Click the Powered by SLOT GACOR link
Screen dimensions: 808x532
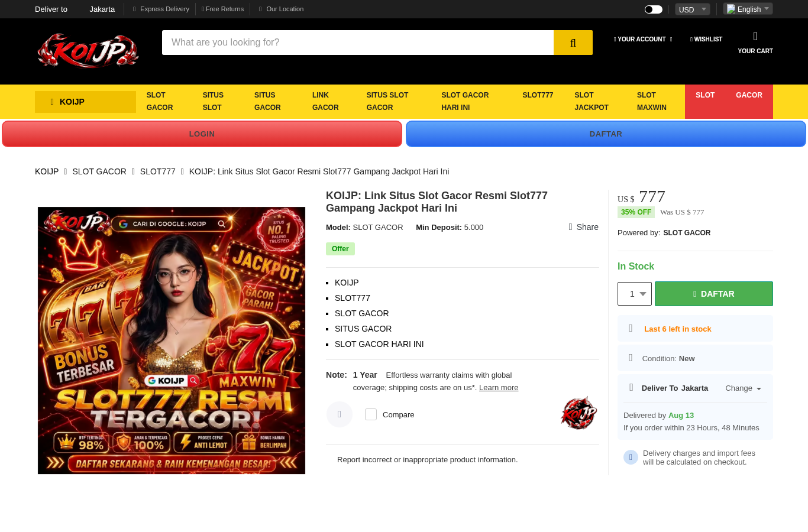pyautogui.click(x=687, y=233)
